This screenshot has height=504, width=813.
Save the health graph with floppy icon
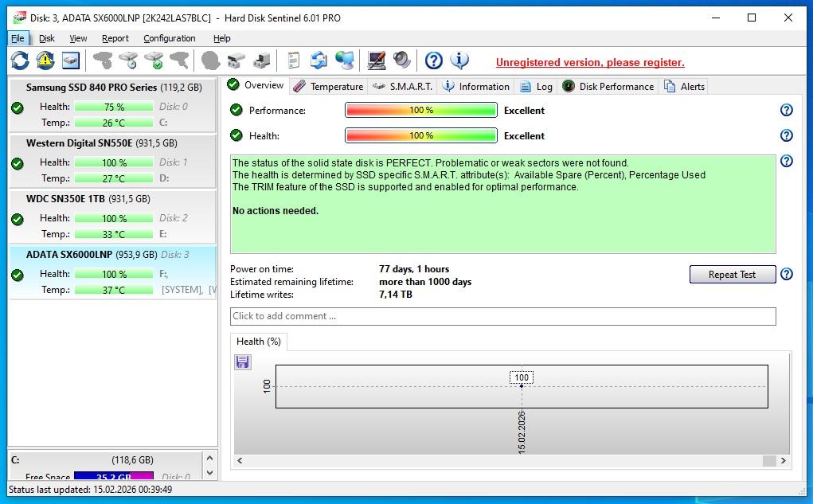coord(243,362)
